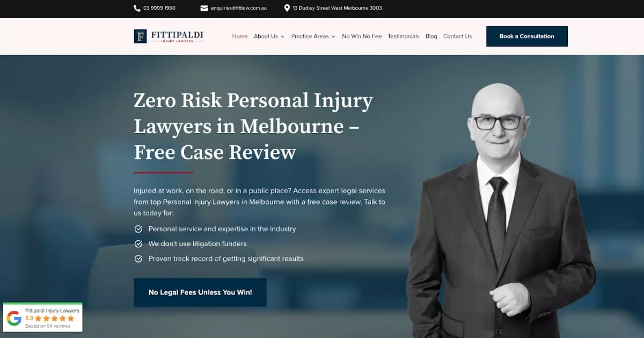Click the 03 9999 1960 phone number
This screenshot has height=338, width=644.
159,8
